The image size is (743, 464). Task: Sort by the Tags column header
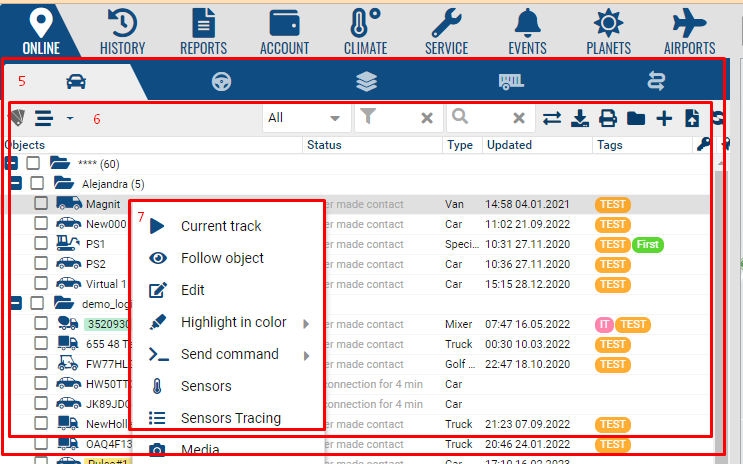(x=610, y=145)
